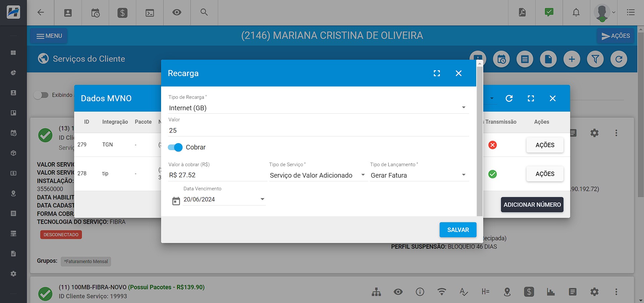Expand the Tipo de Recarga dropdown
644x303 pixels.
click(x=318, y=108)
